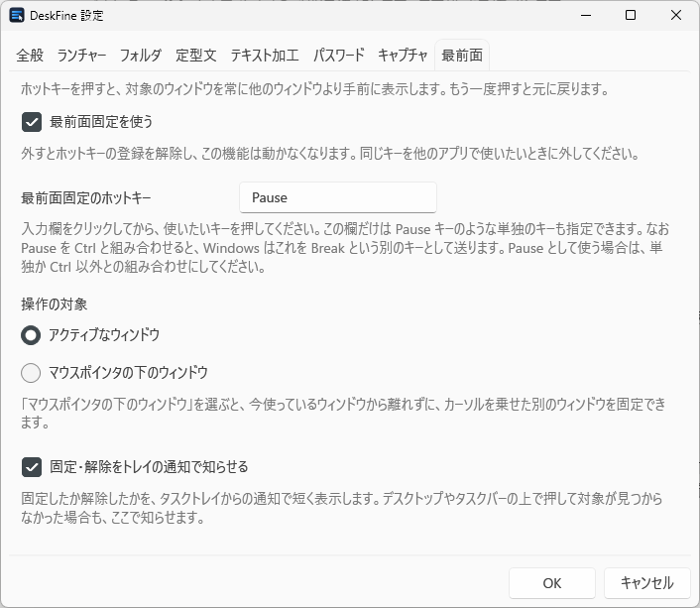Screen dimensions: 700x608
Task: Click the Pause hotkey input field
Action: click(338, 197)
